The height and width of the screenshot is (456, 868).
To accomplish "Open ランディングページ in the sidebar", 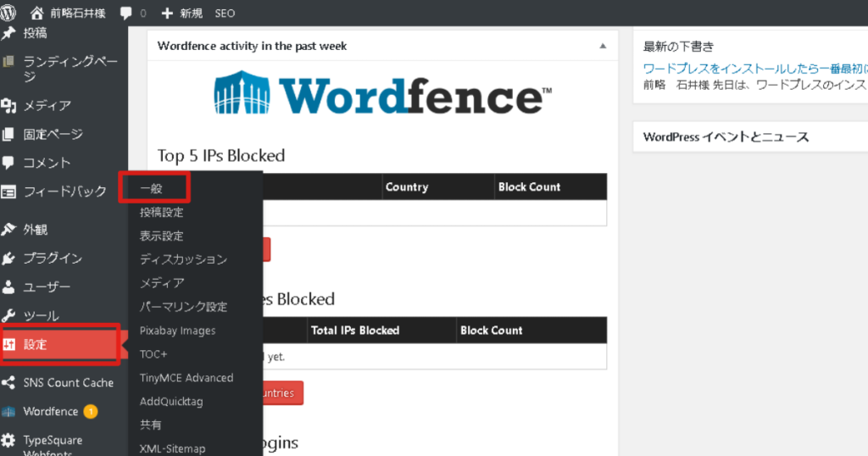I will (70, 69).
